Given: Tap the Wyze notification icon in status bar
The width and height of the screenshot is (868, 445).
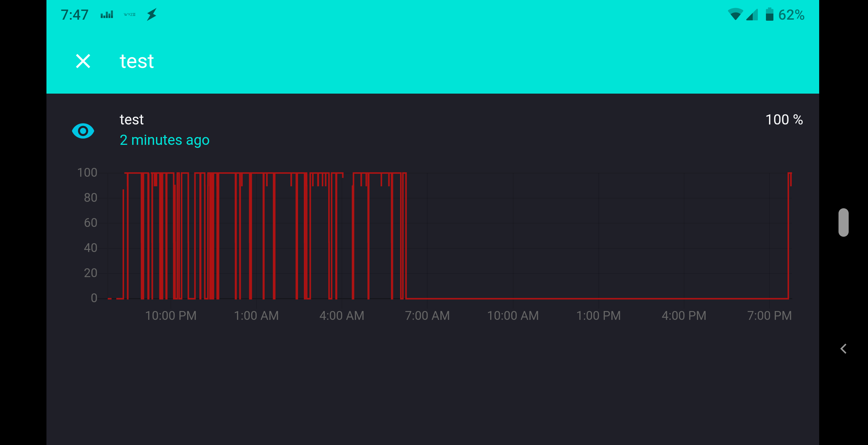Looking at the screenshot, I should (129, 14).
